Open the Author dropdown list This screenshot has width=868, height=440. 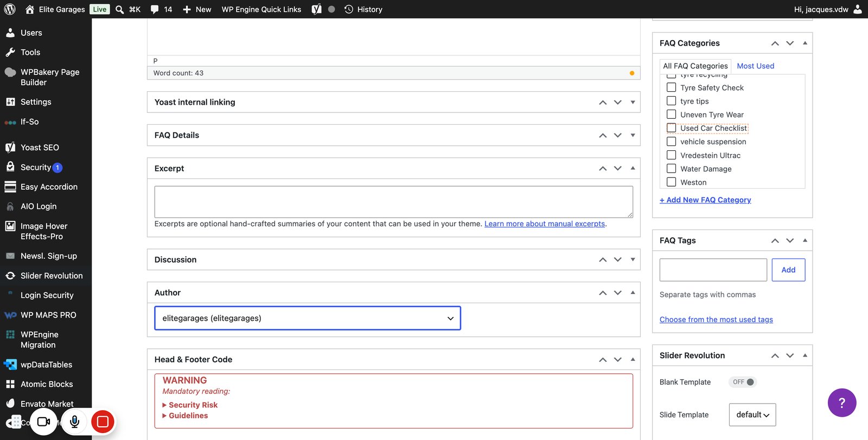308,318
